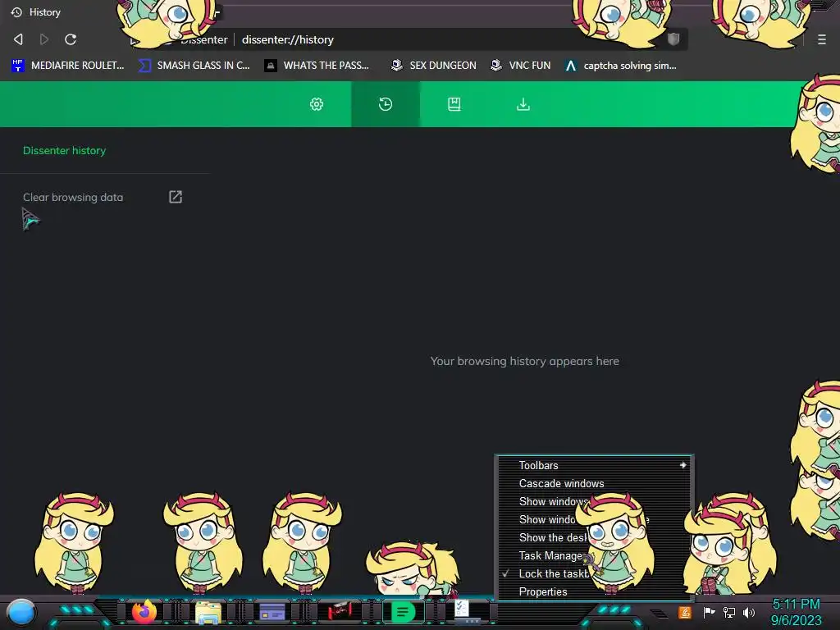Viewport: 840px width, 630px height.
Task: Click the History tab title
Action: [x=45, y=12]
